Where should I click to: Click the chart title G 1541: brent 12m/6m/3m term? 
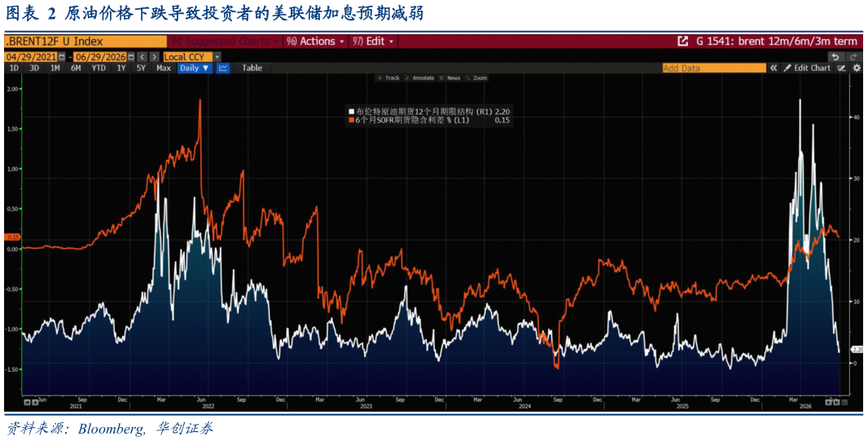tap(778, 41)
